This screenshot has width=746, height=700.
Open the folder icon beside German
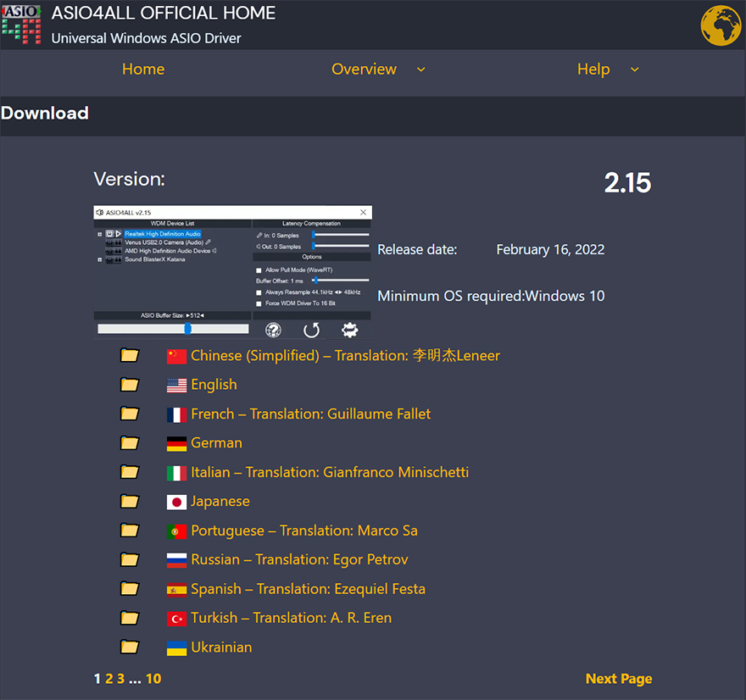(130, 442)
